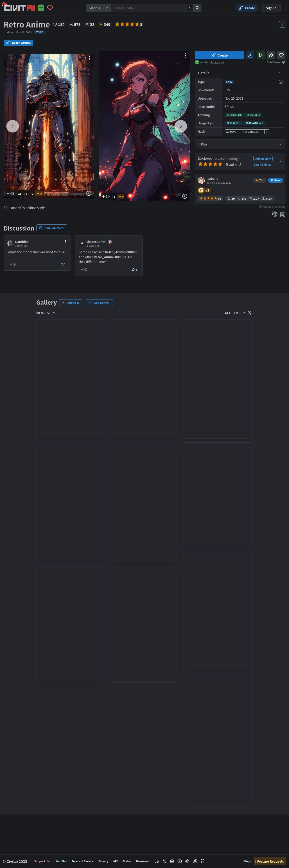
Task: Go to next carousel image
Action: click(181, 126)
